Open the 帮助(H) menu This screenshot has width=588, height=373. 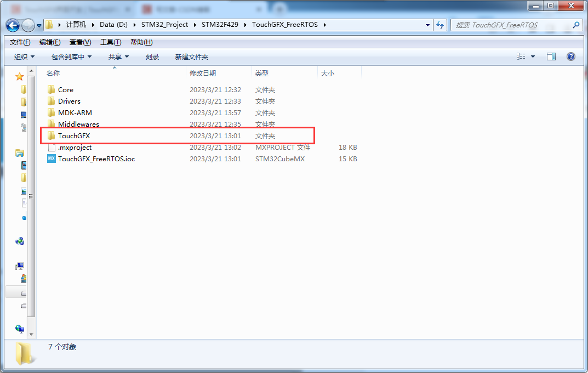(141, 42)
